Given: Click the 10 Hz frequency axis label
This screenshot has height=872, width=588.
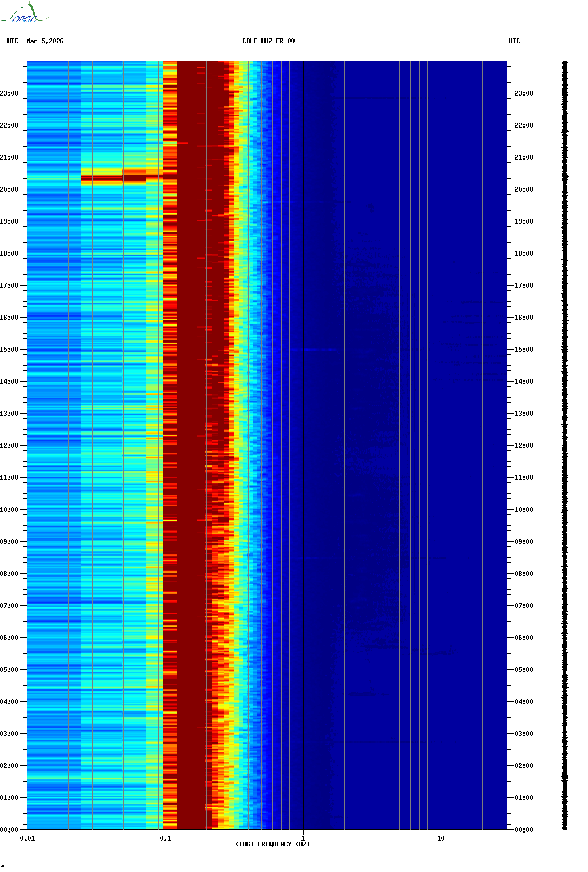Looking at the screenshot, I should pyautogui.click(x=441, y=838).
